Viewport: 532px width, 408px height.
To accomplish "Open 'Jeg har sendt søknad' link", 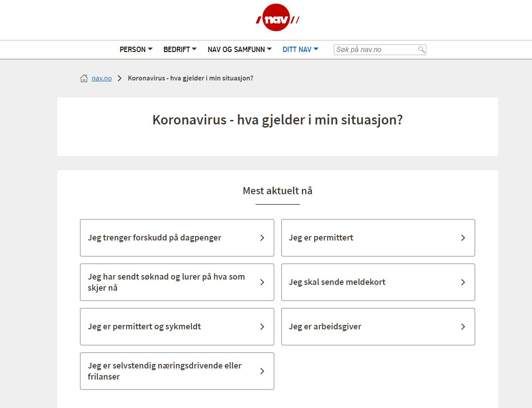I will click(x=166, y=282).
